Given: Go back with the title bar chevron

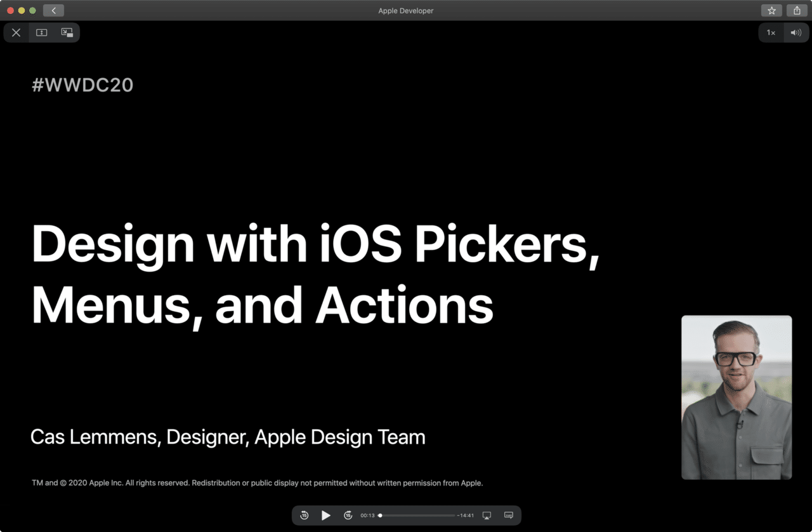Looking at the screenshot, I should tap(53, 10).
